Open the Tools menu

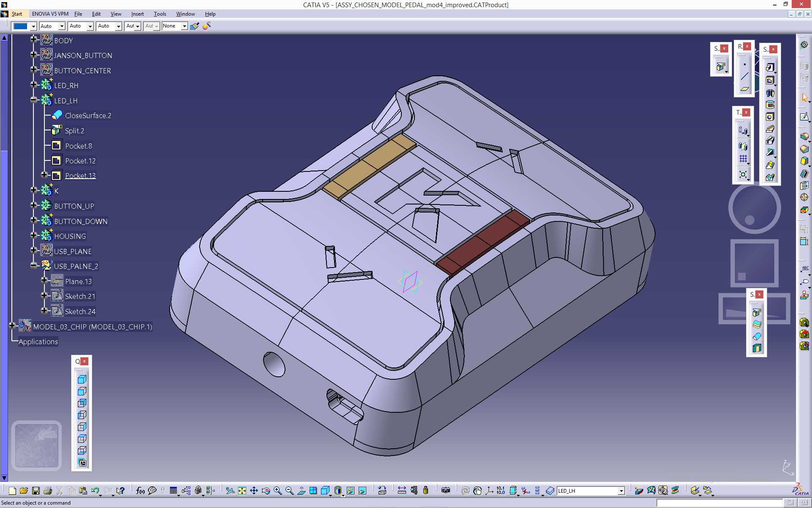pos(160,14)
